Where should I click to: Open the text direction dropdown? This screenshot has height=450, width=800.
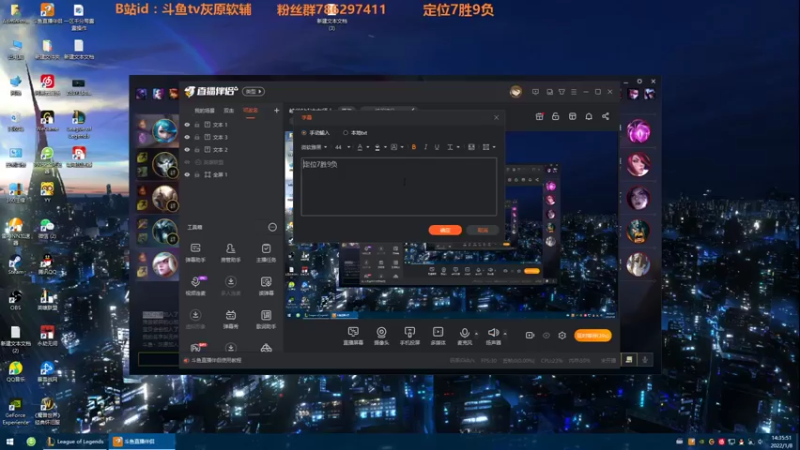click(x=453, y=147)
